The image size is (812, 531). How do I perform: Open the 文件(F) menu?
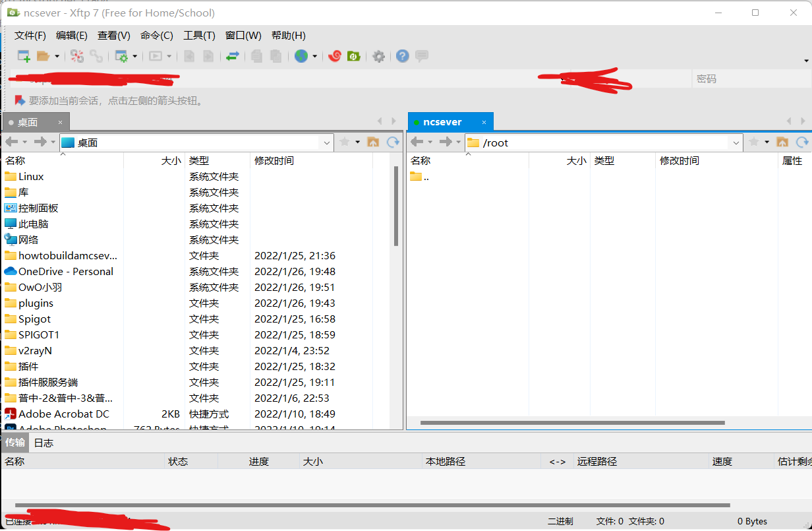pyautogui.click(x=30, y=36)
